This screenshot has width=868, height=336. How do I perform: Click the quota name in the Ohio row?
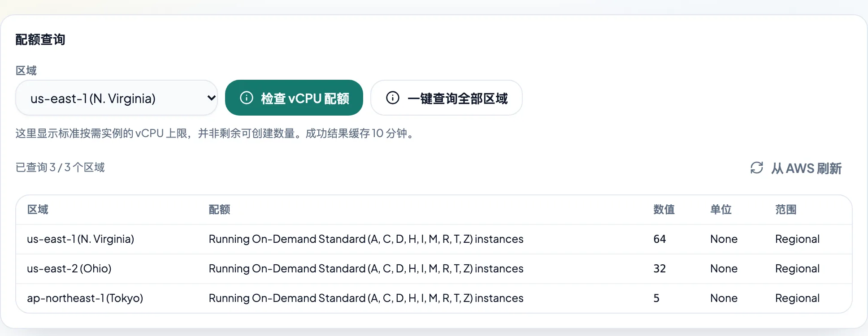(366, 268)
